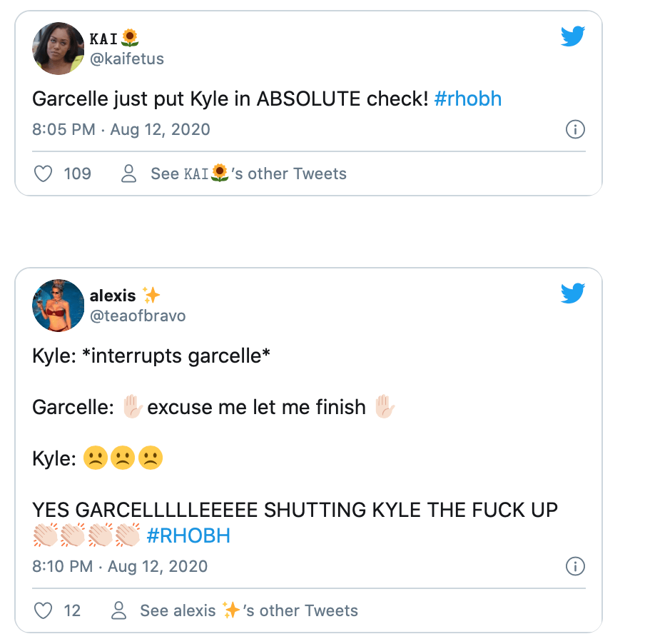Open info icon on alexis's tweet
This screenshot has width=645, height=644.
(574, 566)
